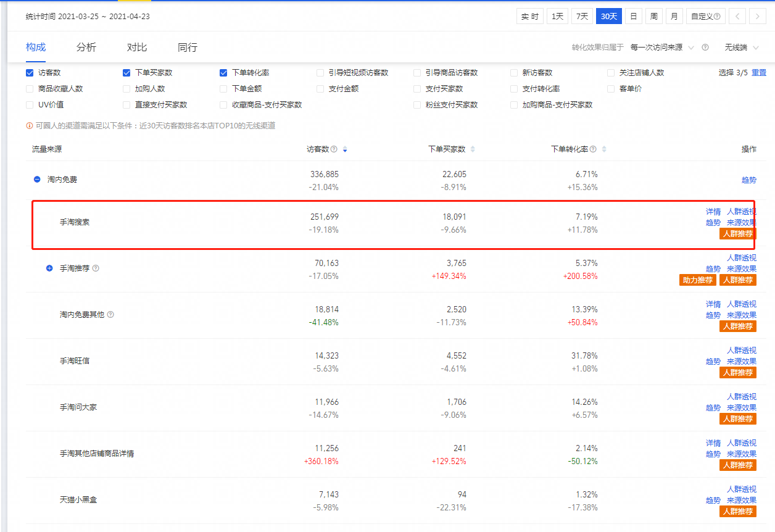Sort by 下单买家数 using the sort arrows
775x532 pixels.
[473, 149]
